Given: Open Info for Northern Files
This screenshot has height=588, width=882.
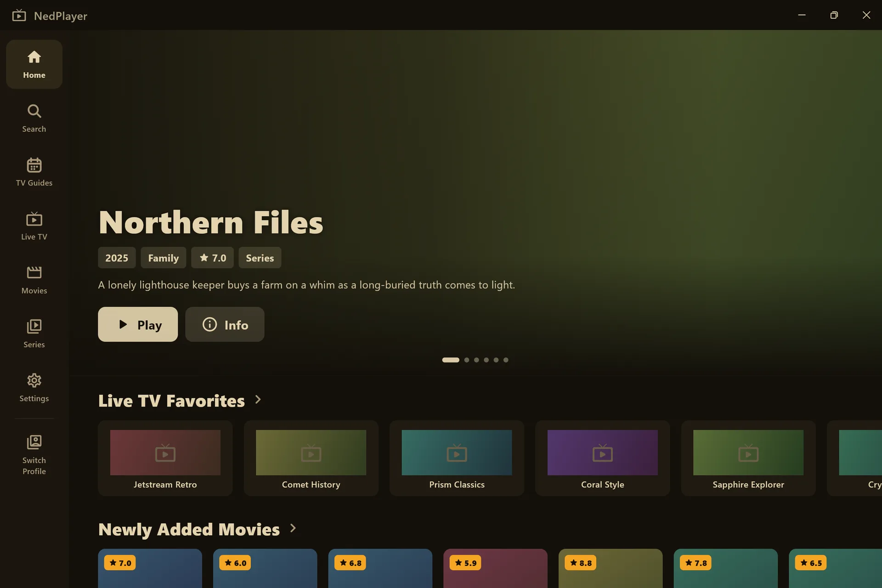Looking at the screenshot, I should pyautogui.click(x=225, y=324).
